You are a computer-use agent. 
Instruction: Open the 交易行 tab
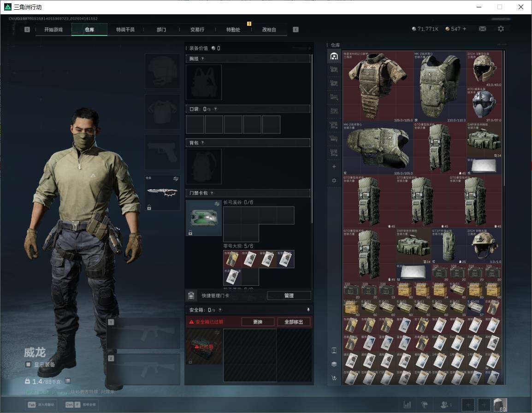(197, 29)
